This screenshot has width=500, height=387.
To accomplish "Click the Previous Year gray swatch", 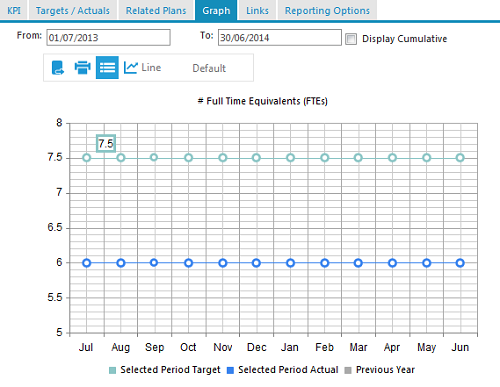I will [348, 370].
